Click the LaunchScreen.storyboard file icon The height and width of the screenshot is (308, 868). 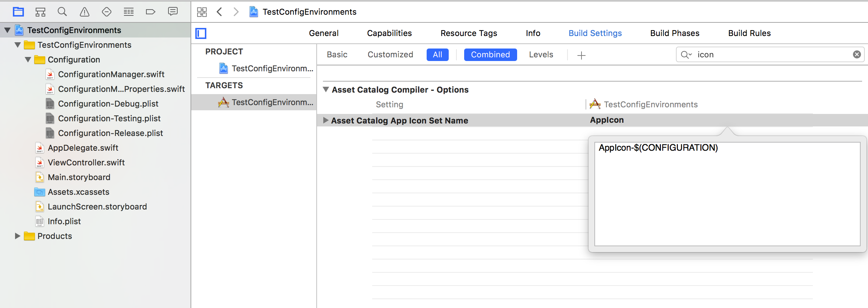[x=40, y=207]
